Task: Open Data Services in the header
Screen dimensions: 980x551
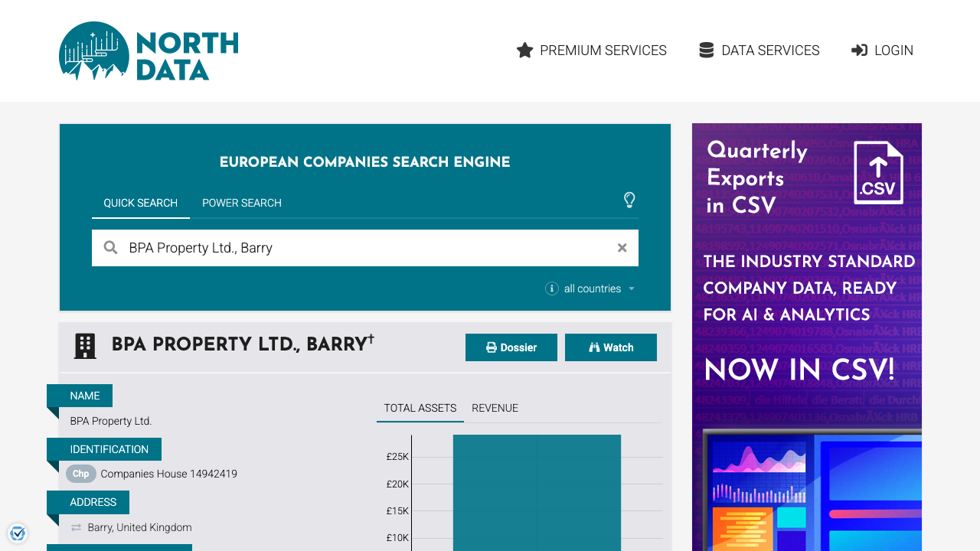Action: (759, 51)
